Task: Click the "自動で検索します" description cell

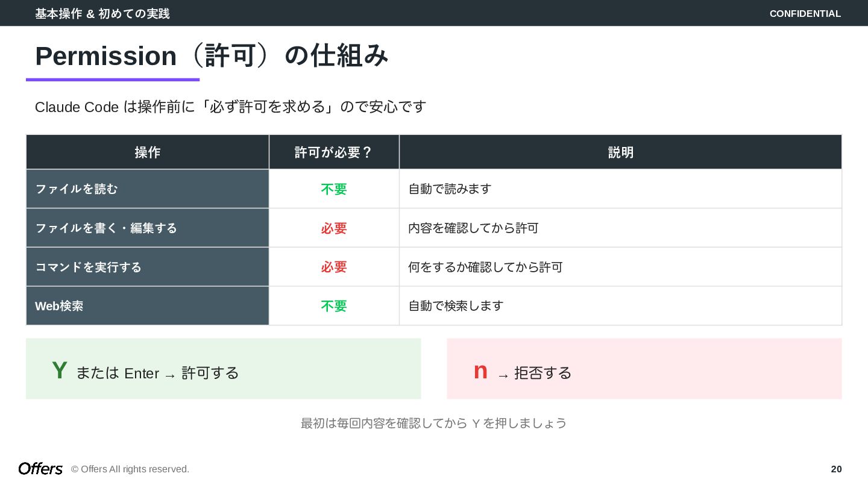Action: [456, 306]
